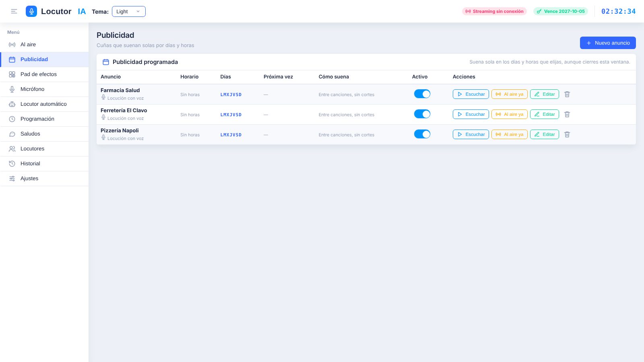Click Escuchar for Pizzería Napoli
The image size is (644, 362).
471,134
